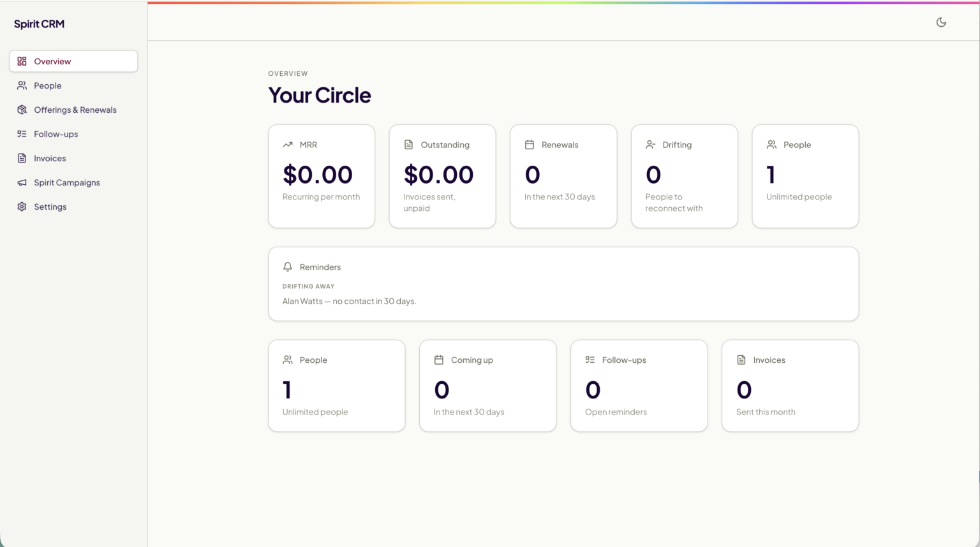The height and width of the screenshot is (547, 980).
Task: Open the Renewals card
Action: [563, 176]
